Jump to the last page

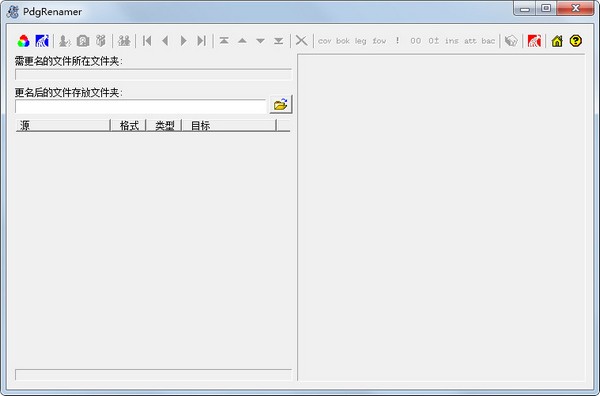[x=202, y=41]
